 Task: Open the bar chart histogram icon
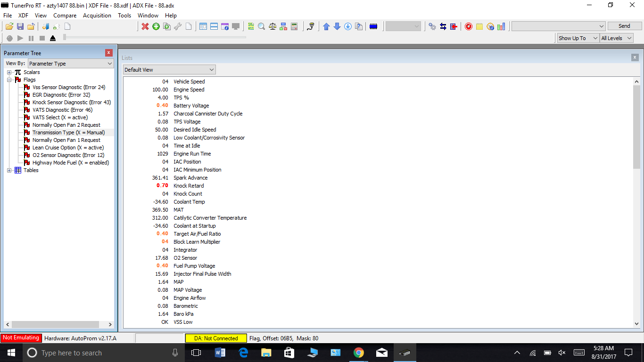[501, 26]
